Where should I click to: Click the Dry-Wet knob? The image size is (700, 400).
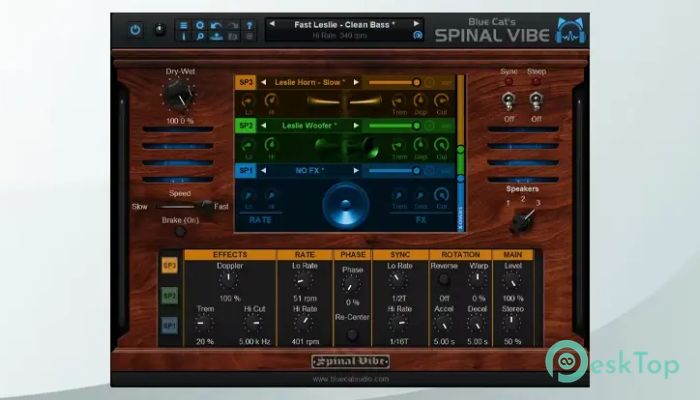pyautogui.click(x=180, y=96)
